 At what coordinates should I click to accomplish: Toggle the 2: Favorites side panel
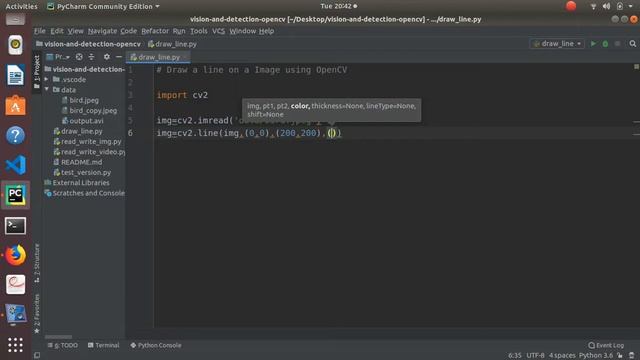[x=37, y=313]
